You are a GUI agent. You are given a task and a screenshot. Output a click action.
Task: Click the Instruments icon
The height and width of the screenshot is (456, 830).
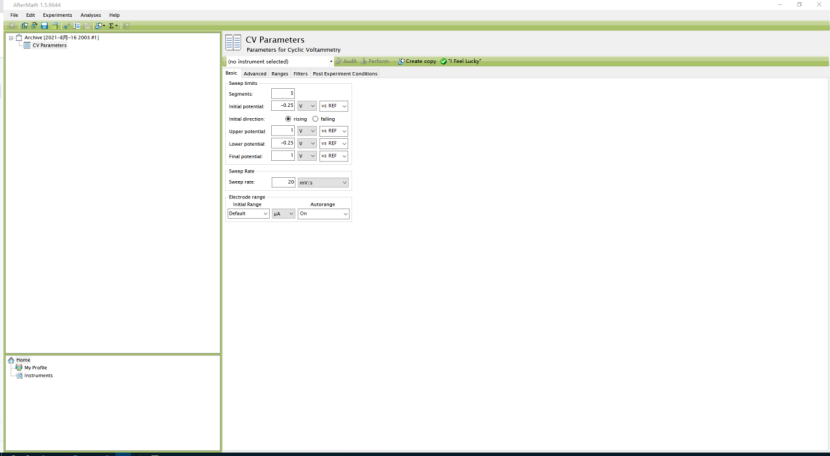[19, 375]
